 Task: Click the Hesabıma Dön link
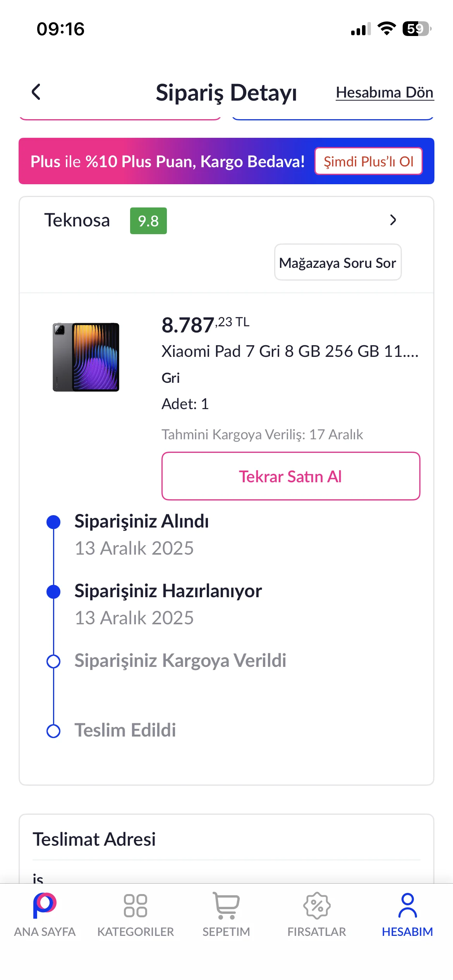384,93
